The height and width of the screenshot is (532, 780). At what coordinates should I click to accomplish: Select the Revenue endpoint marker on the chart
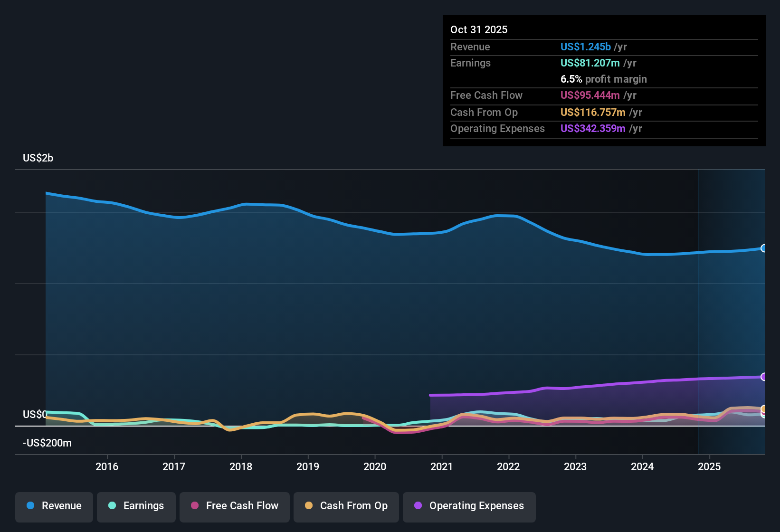[764, 248]
